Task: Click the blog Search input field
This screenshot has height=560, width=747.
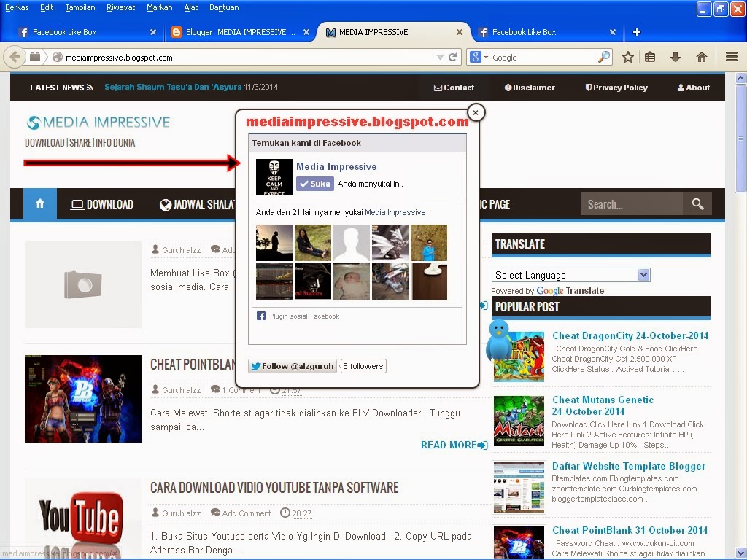Action: pyautogui.click(x=632, y=204)
